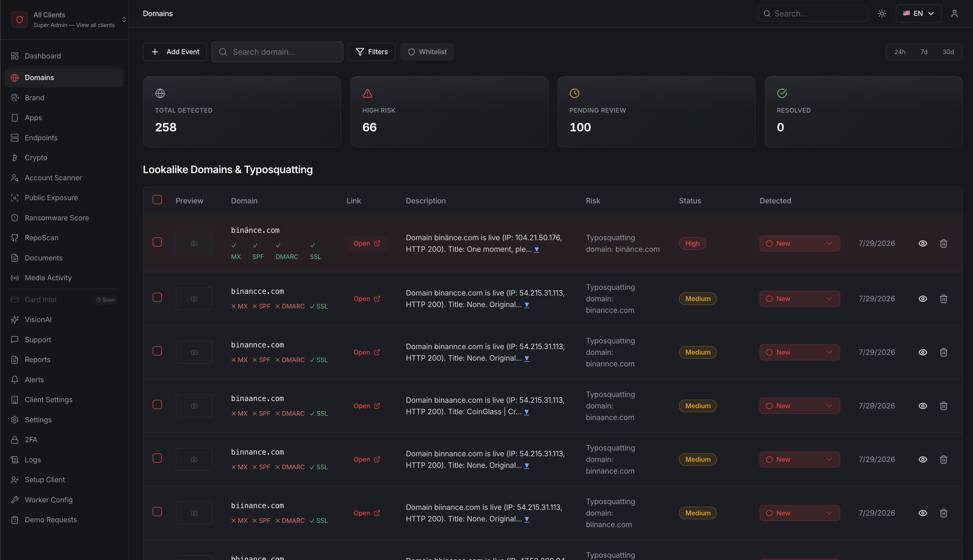View binänce.com details via eye icon
This screenshot has width=973, height=560.
pyautogui.click(x=923, y=243)
